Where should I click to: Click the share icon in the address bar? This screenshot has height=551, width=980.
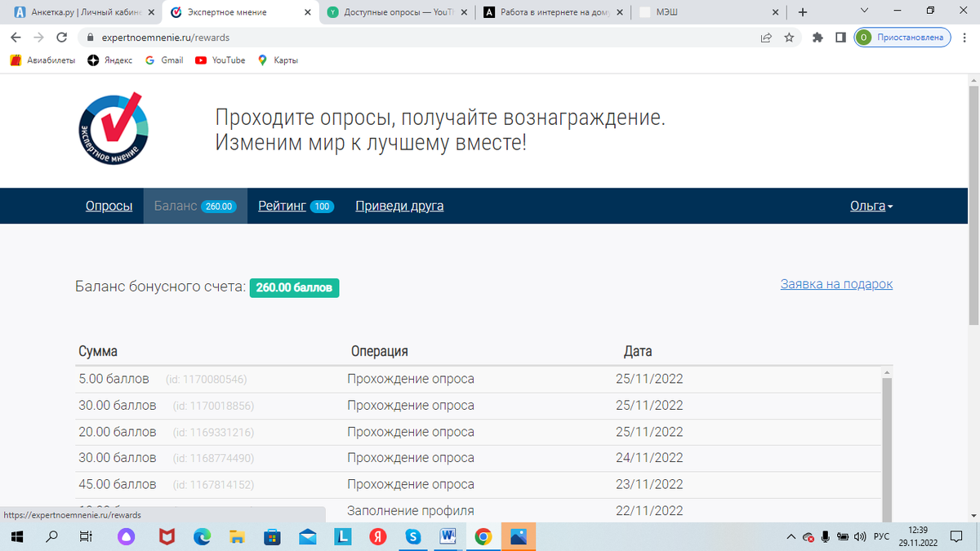[x=765, y=37]
